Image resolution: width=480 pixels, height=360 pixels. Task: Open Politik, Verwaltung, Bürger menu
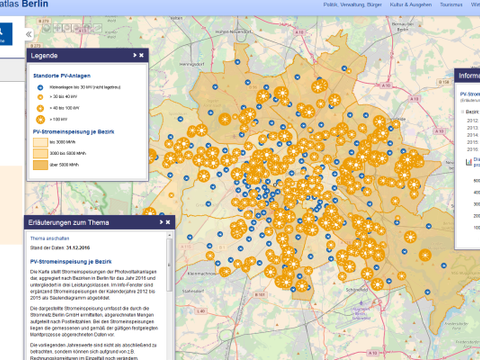(352, 5)
